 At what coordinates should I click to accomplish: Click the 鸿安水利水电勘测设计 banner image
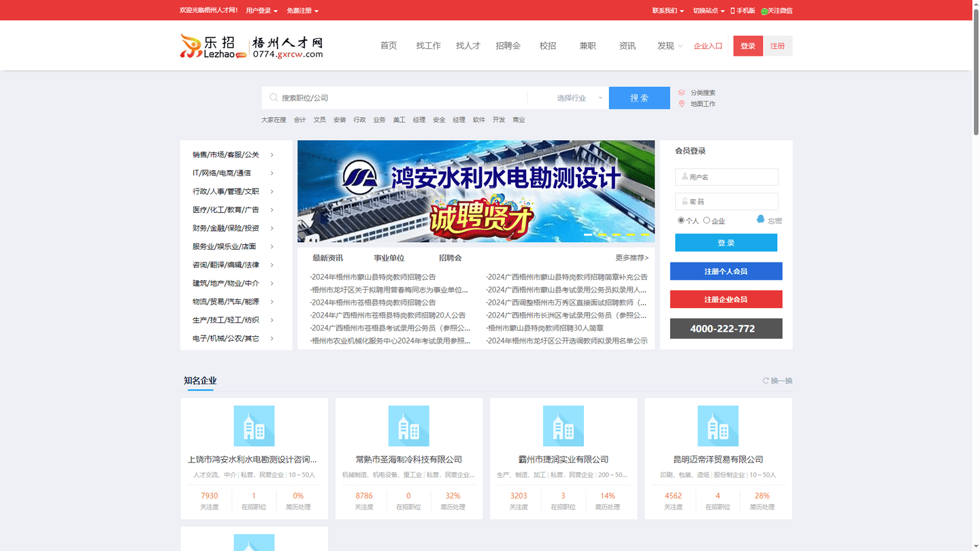[x=476, y=191]
